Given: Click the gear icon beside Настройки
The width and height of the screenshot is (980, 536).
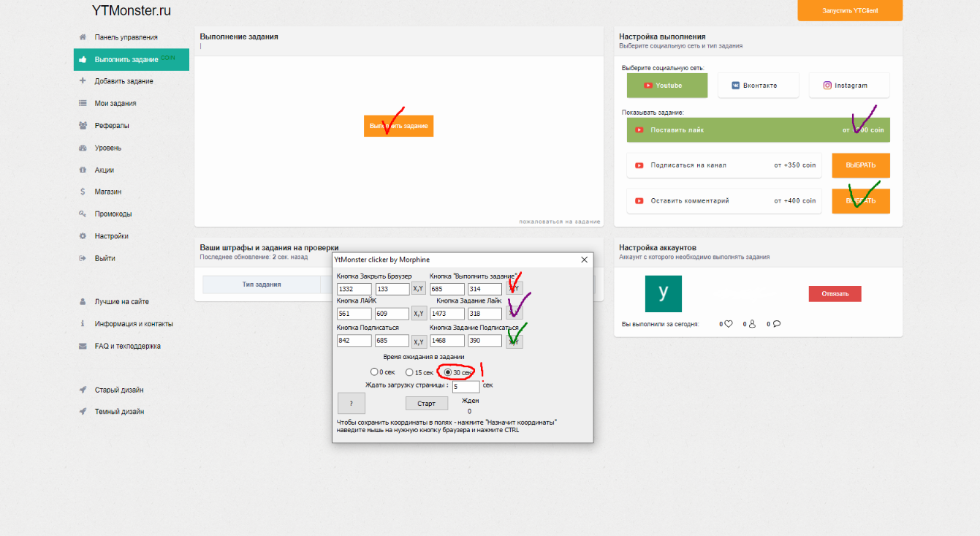Looking at the screenshot, I should 83,236.
